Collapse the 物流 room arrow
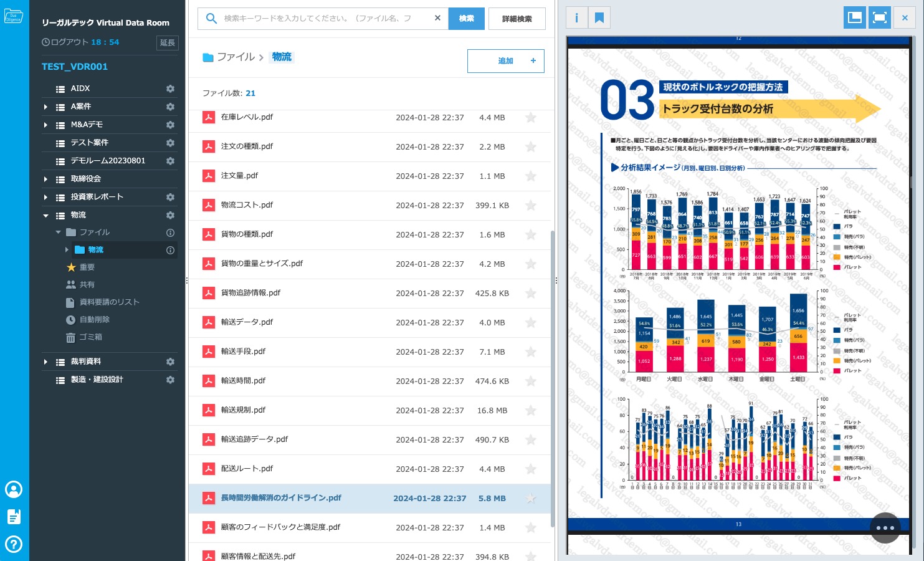This screenshot has width=924, height=561. click(x=45, y=216)
